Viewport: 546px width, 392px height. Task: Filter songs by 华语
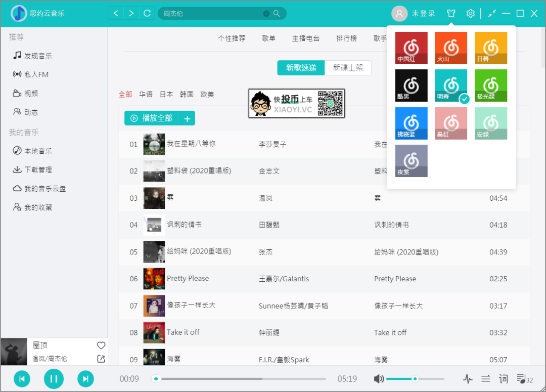146,94
